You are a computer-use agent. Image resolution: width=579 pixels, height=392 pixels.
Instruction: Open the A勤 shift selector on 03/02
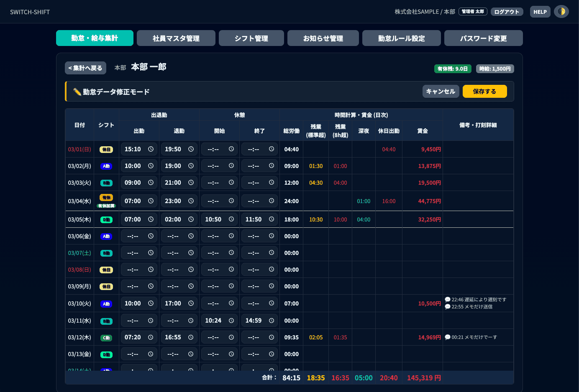tap(106, 165)
